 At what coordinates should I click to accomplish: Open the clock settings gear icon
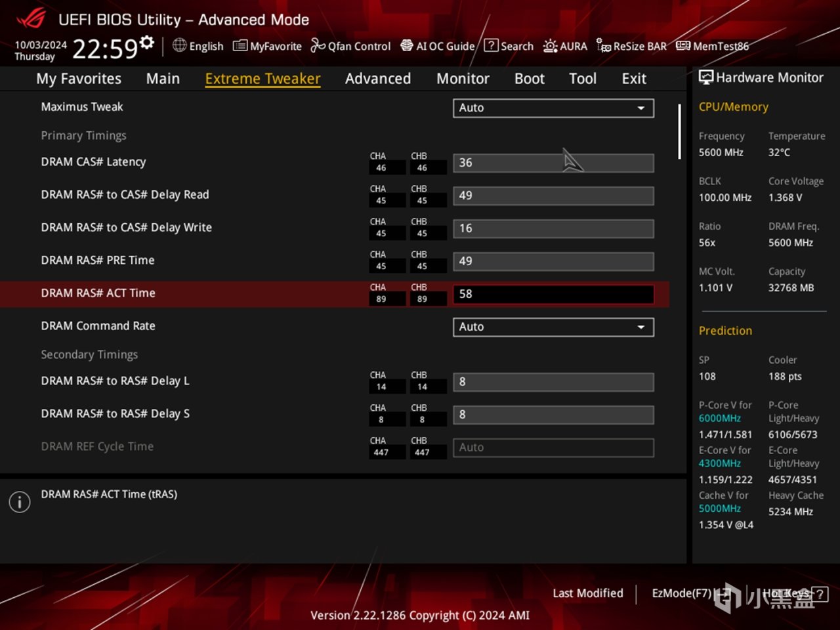click(147, 43)
